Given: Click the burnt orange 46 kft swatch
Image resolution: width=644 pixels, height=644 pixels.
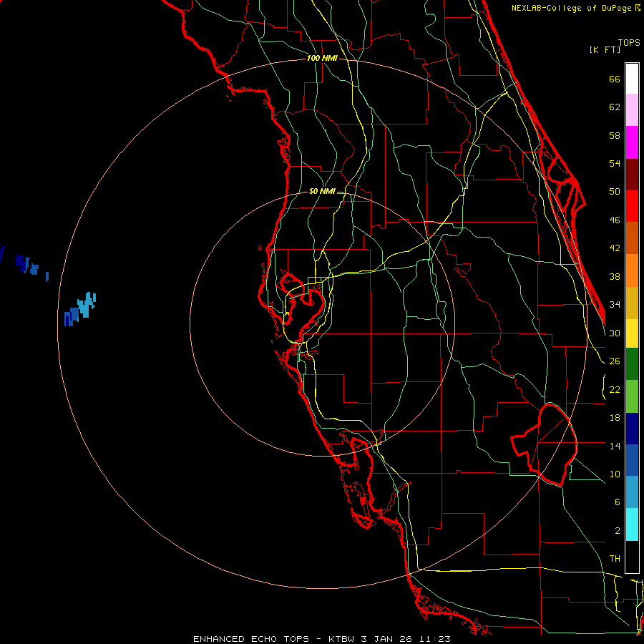Looking at the screenshot, I should [x=632, y=238].
